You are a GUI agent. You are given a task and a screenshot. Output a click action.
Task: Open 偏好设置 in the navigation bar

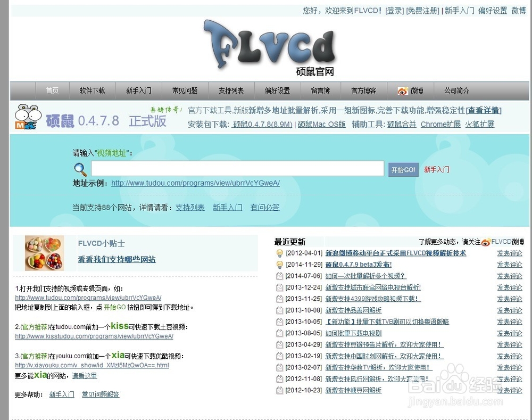coord(278,90)
